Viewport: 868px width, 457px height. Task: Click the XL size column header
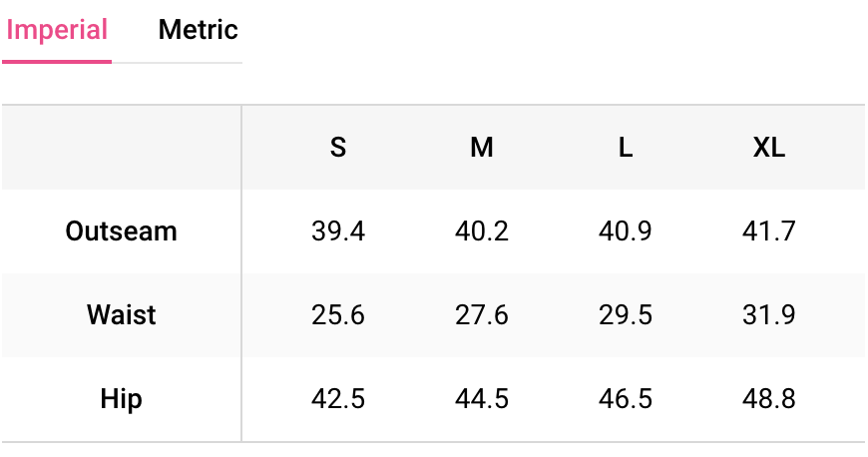769,148
